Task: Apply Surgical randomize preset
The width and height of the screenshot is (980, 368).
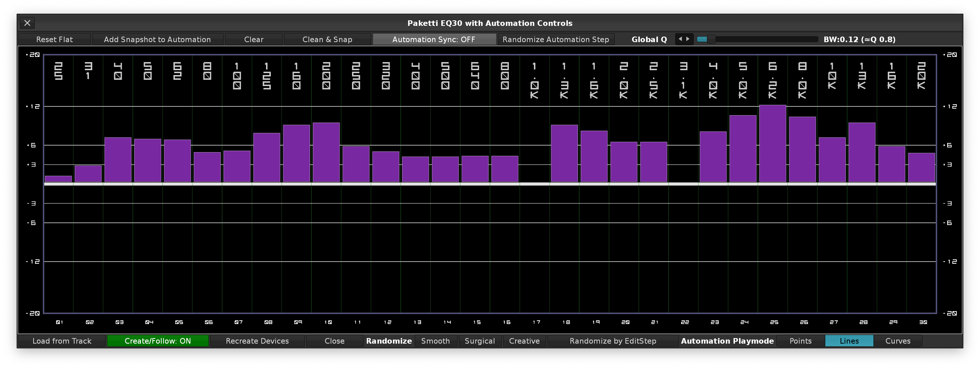Action: click(480, 341)
